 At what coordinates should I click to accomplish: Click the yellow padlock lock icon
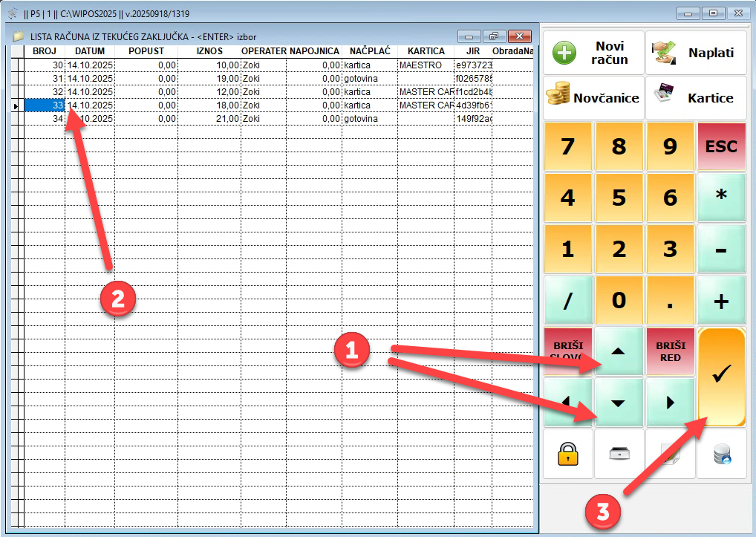pos(568,454)
